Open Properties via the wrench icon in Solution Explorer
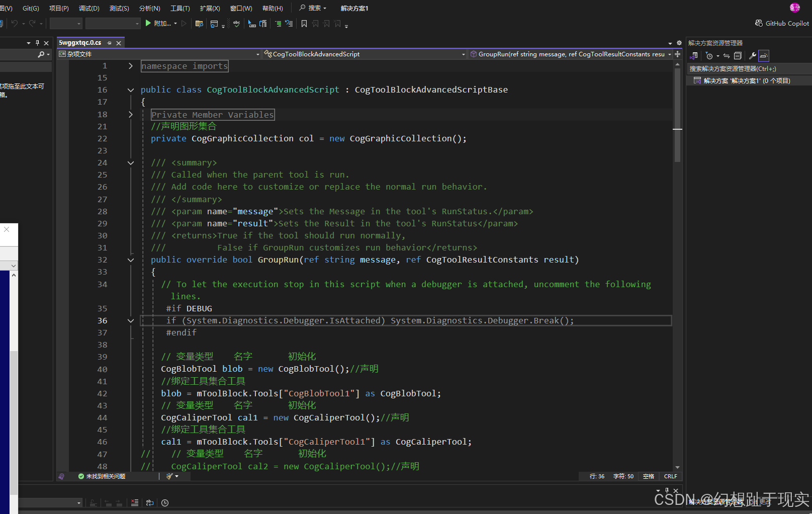The image size is (812, 514). point(753,55)
